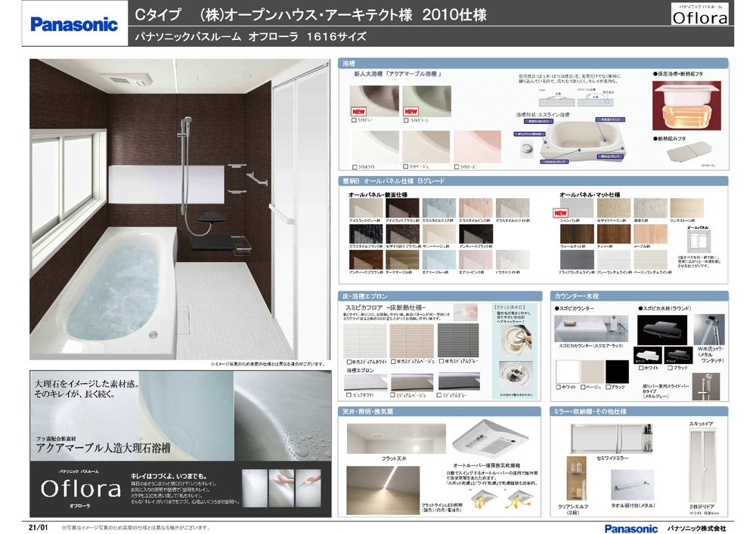The image size is (756, 534).
Task: Click the page number 21/01
Action: pyautogui.click(x=39, y=527)
